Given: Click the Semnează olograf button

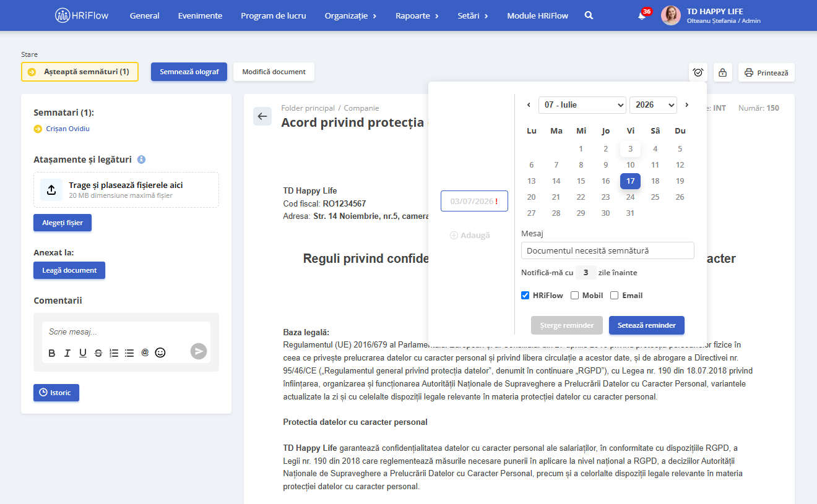Looking at the screenshot, I should pyautogui.click(x=189, y=72).
